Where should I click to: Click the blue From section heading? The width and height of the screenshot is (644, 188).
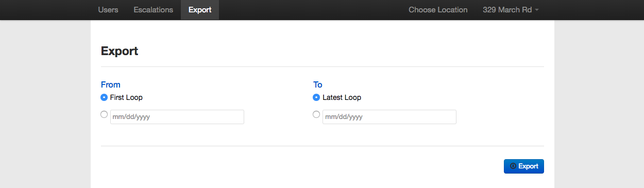tap(111, 84)
